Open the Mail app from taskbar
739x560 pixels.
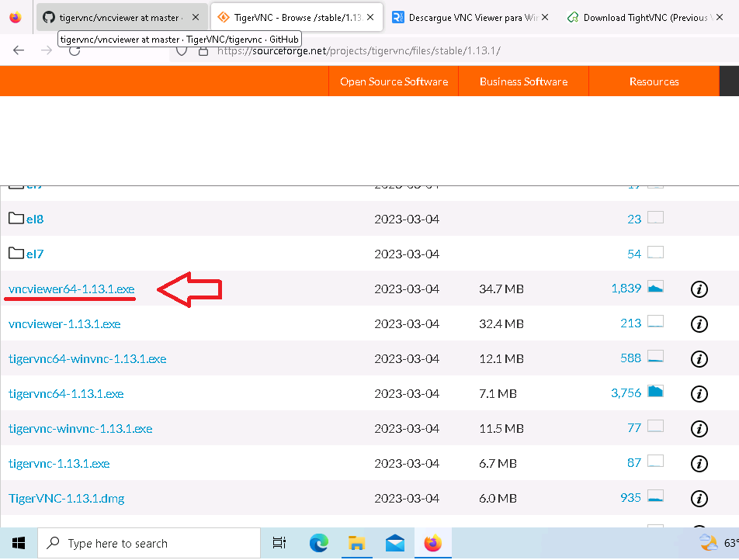pos(395,543)
